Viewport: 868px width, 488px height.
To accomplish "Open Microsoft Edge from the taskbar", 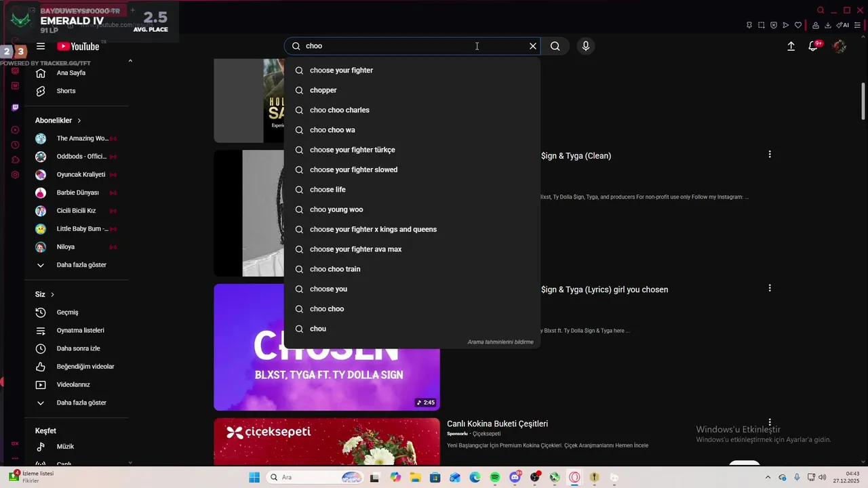I will tap(475, 477).
